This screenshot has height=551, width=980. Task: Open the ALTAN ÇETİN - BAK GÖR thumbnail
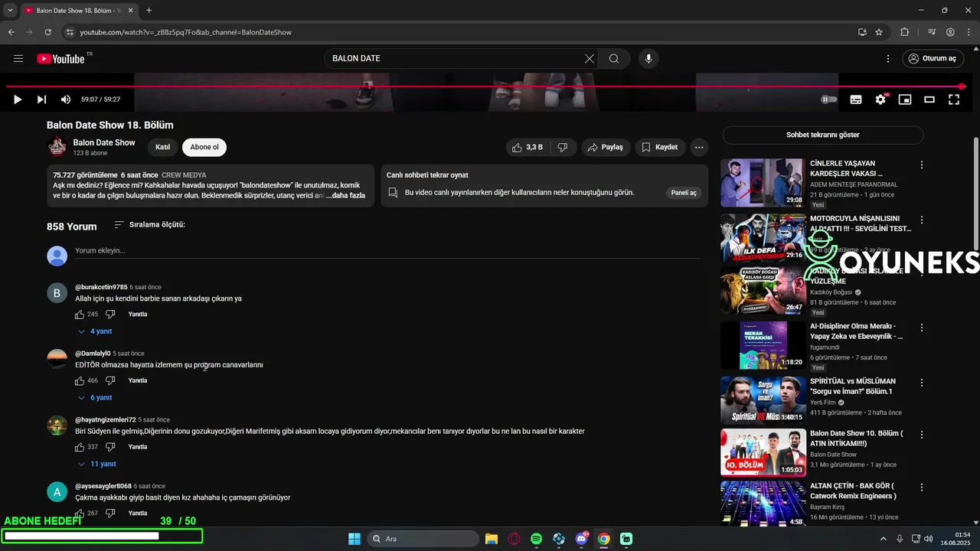pyautogui.click(x=763, y=504)
